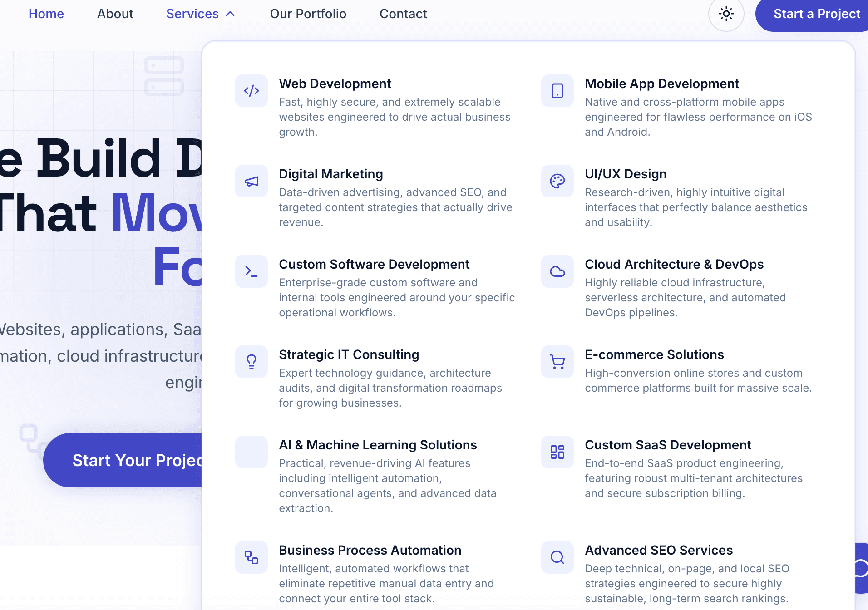Go to the About page
The height and width of the screenshot is (610, 868).
pos(115,14)
